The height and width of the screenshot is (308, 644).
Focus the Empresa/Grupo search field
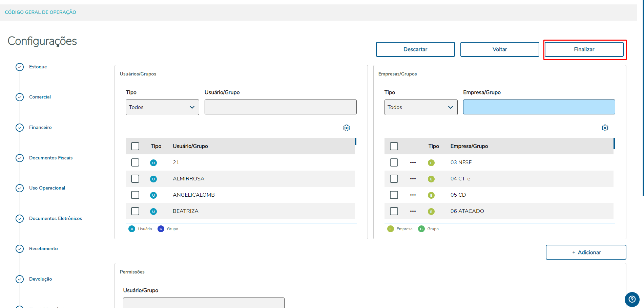[x=539, y=107]
